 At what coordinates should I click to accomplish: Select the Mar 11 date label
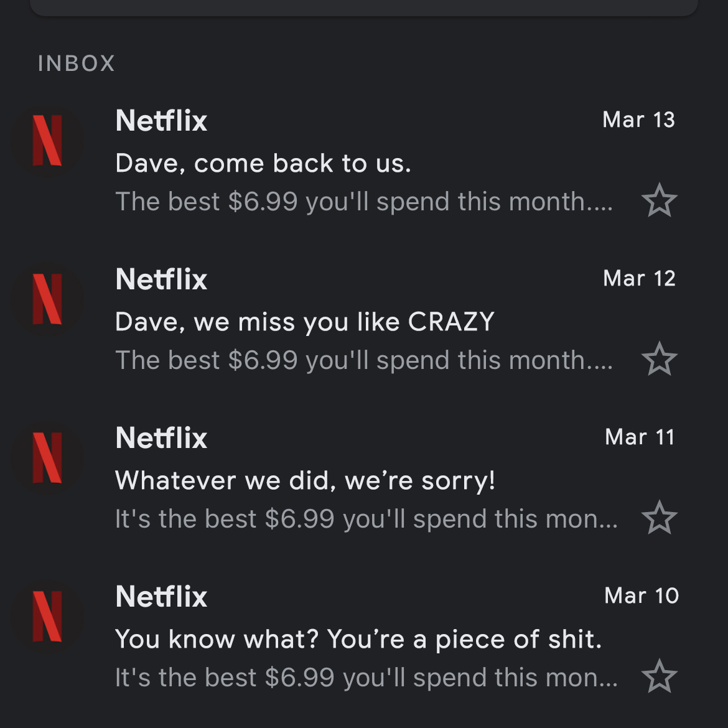click(640, 437)
